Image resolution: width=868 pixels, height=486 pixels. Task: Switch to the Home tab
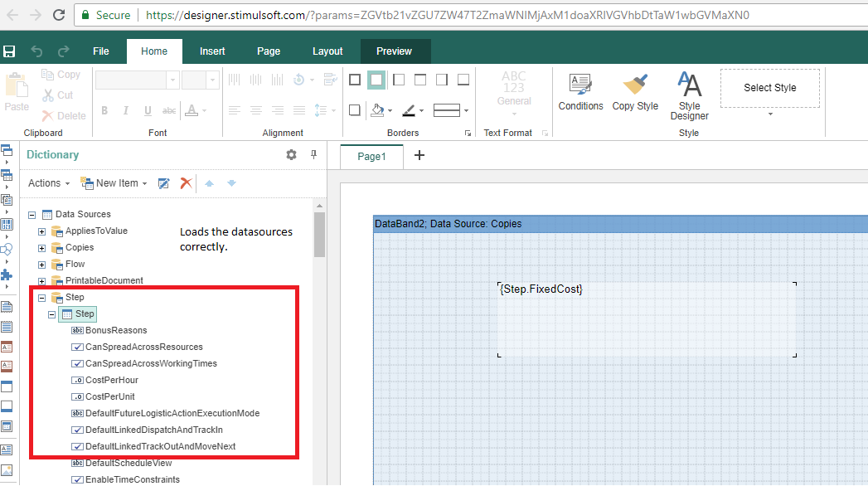(154, 51)
